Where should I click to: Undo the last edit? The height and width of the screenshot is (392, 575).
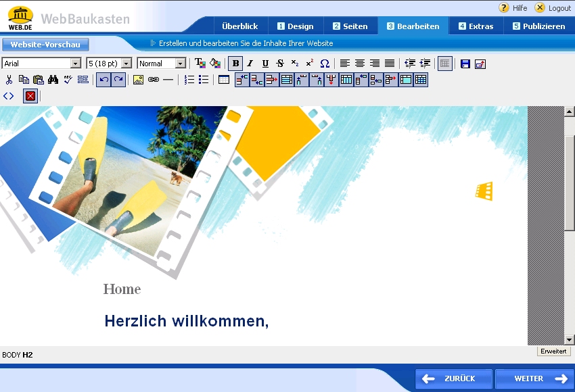click(103, 80)
